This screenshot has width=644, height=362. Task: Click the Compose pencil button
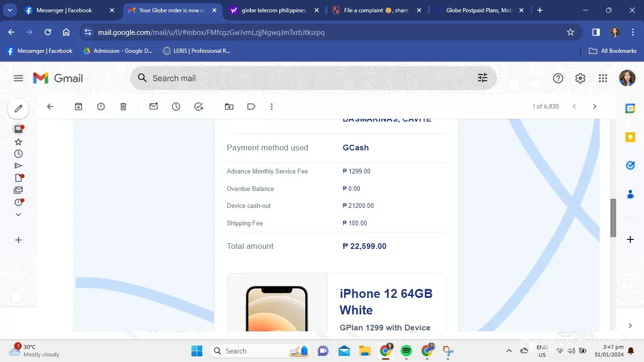point(18,109)
